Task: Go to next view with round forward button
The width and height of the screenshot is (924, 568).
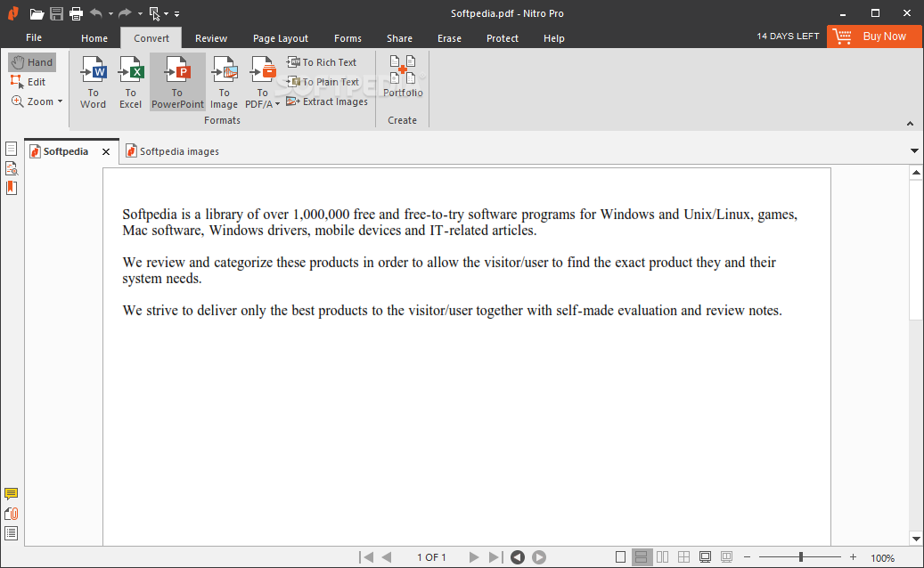Action: (x=539, y=556)
